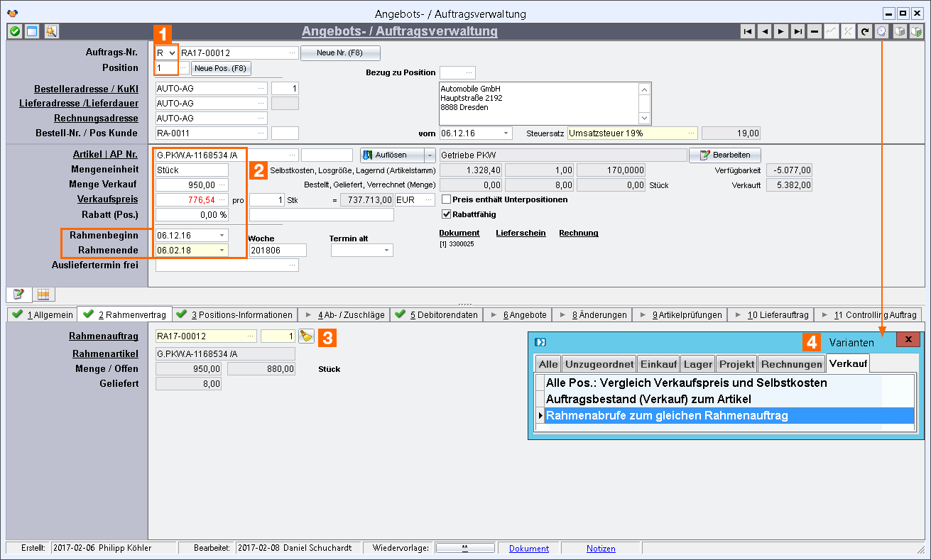Open the 'Termin alt' dropdown
The width and height of the screenshot is (931, 560).
(387, 250)
